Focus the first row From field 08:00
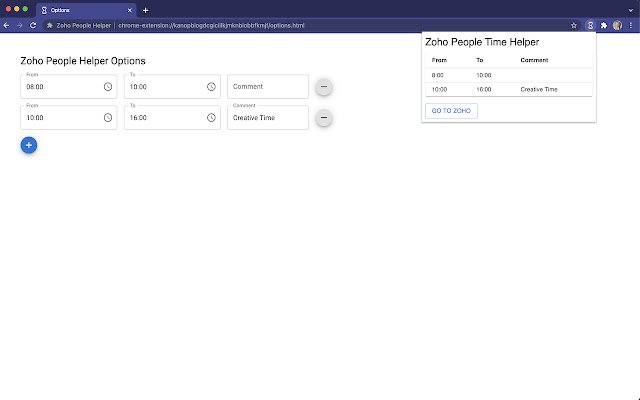 [x=69, y=87]
